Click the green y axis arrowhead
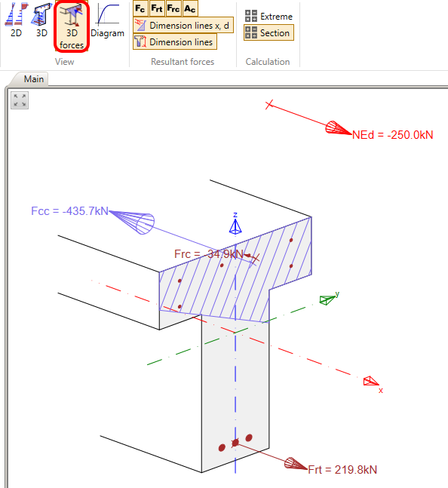This screenshot has width=448, height=488. [327, 299]
